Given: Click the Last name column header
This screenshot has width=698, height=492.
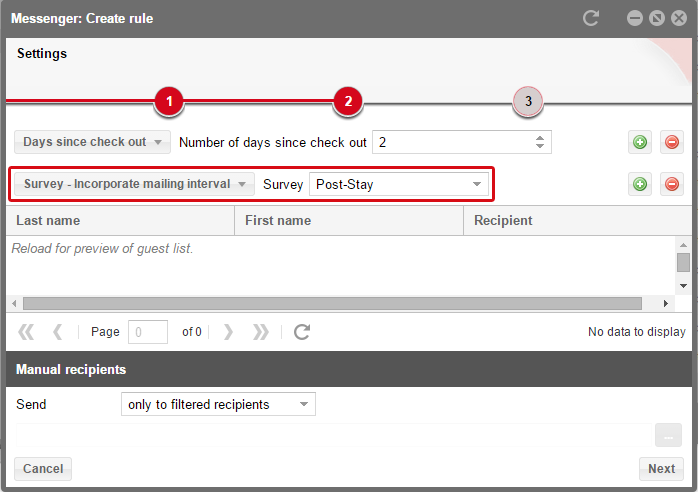Looking at the screenshot, I should [120, 220].
